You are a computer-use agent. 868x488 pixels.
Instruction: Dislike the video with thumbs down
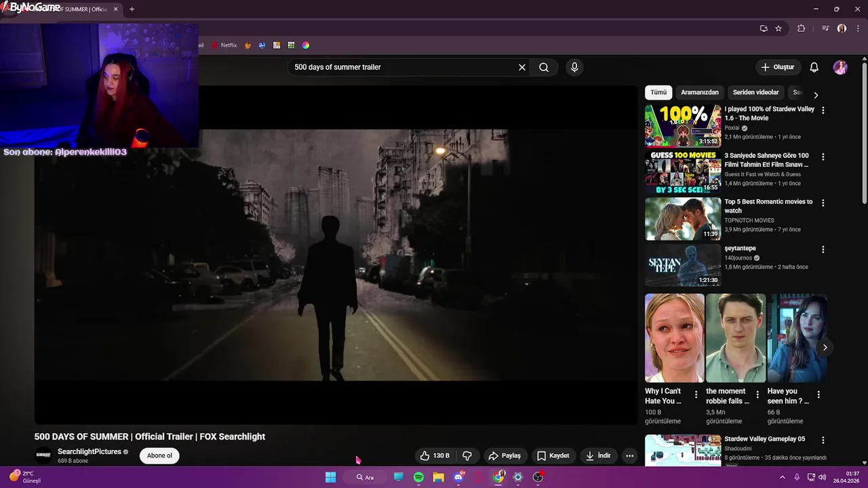pos(467,455)
